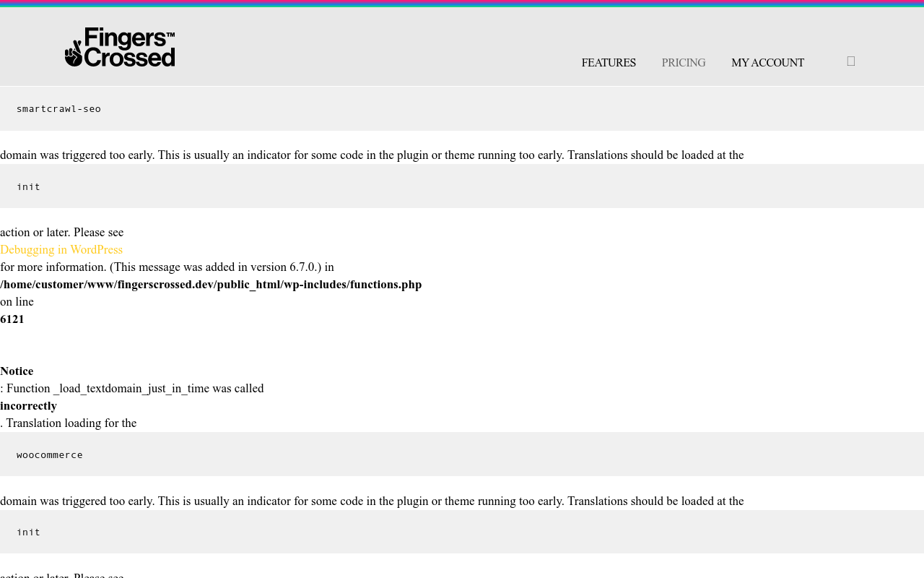Click the 'on line' text

(x=17, y=302)
